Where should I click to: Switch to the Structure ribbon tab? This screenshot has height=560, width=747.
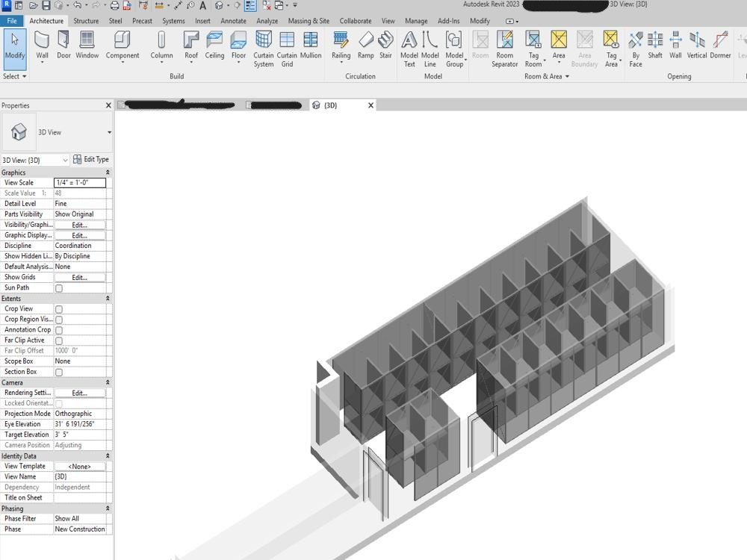86,21
